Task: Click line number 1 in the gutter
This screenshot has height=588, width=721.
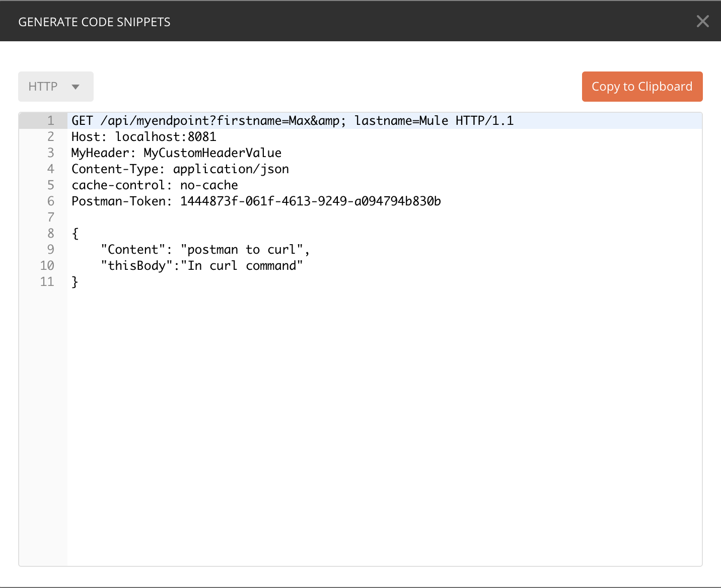Action: tap(50, 120)
